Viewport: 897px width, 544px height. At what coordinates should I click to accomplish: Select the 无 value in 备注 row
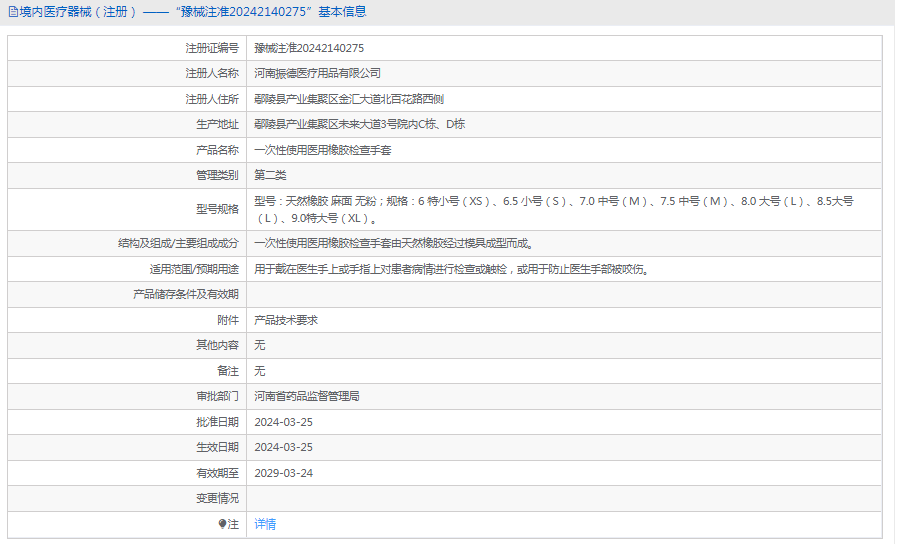[260, 371]
